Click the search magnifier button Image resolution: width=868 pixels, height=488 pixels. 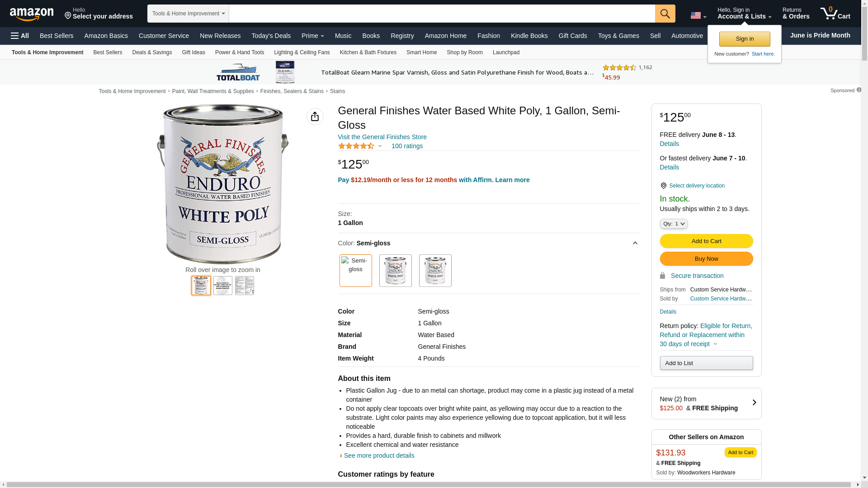665,14
